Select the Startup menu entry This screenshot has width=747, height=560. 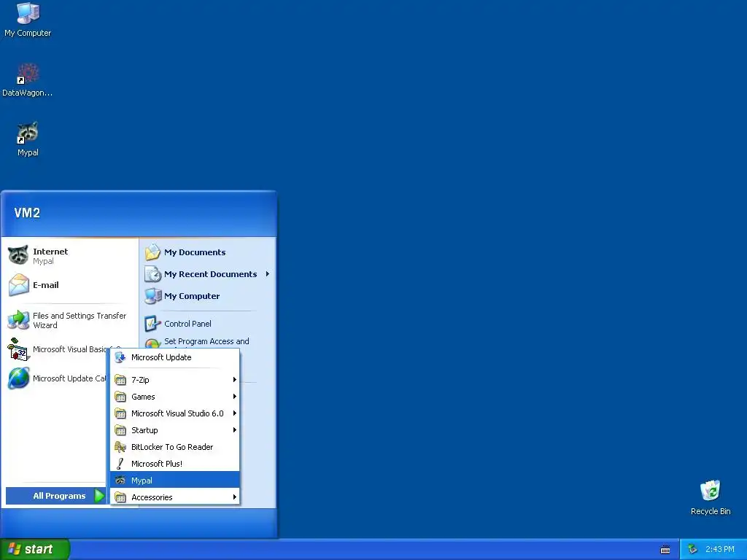(175, 430)
